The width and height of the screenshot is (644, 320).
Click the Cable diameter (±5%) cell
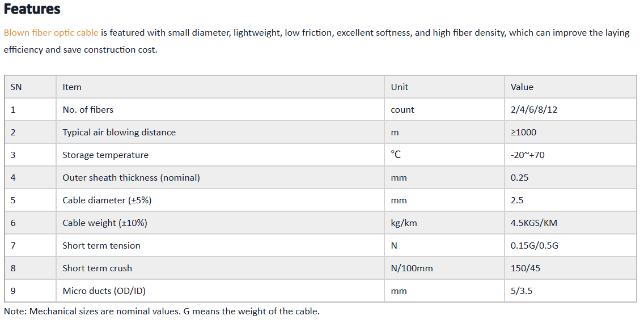(x=220, y=200)
